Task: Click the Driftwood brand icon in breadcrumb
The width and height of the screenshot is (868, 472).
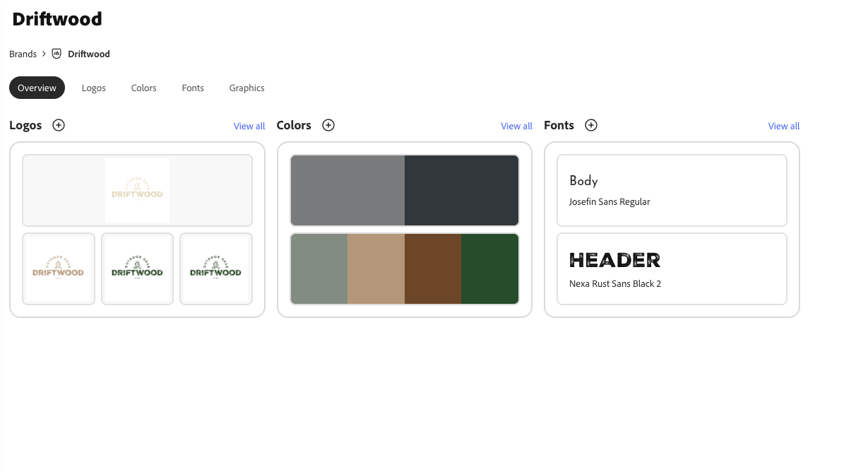Action: point(56,54)
